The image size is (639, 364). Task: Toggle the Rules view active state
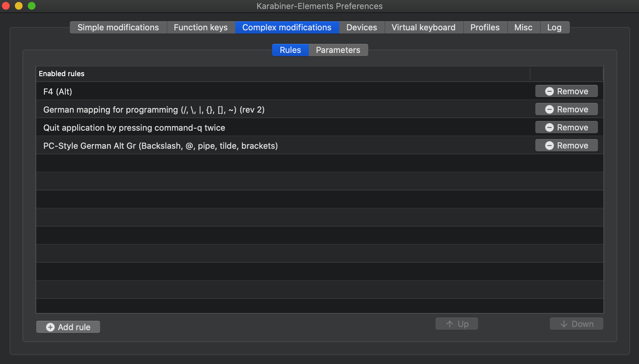pyautogui.click(x=290, y=50)
